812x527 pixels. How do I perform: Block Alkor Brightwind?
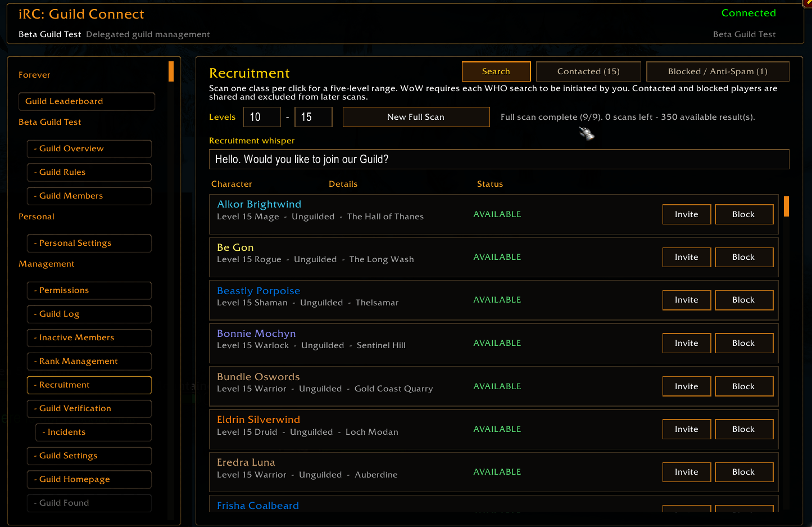(743, 214)
